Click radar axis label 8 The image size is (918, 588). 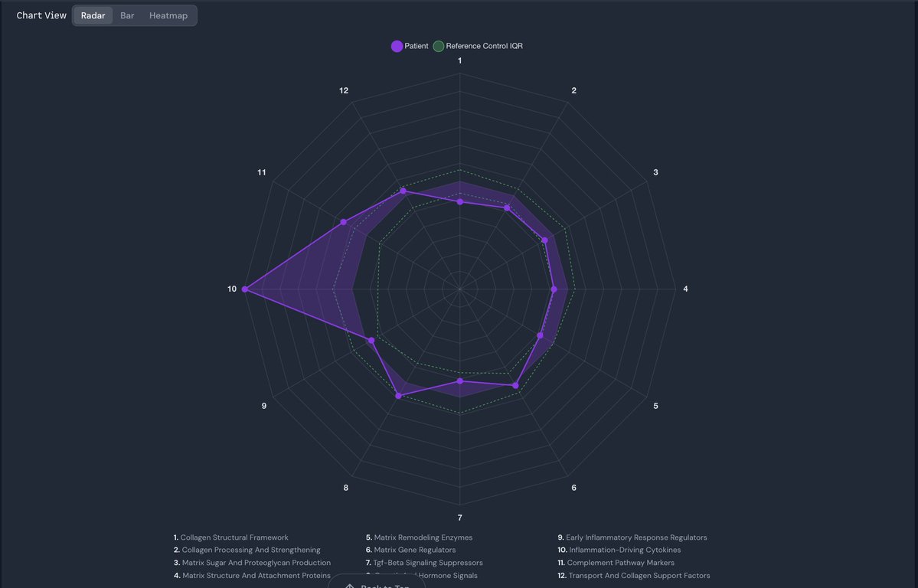pos(346,488)
